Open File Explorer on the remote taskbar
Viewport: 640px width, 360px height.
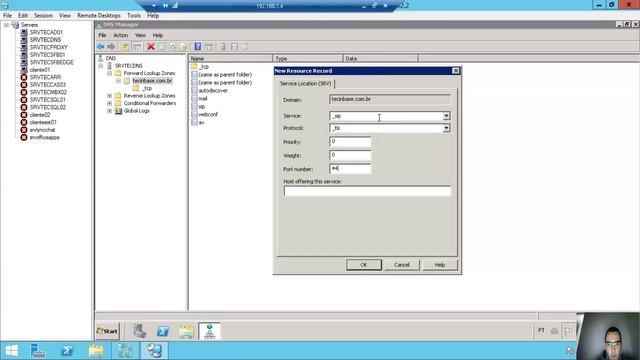tap(186, 331)
